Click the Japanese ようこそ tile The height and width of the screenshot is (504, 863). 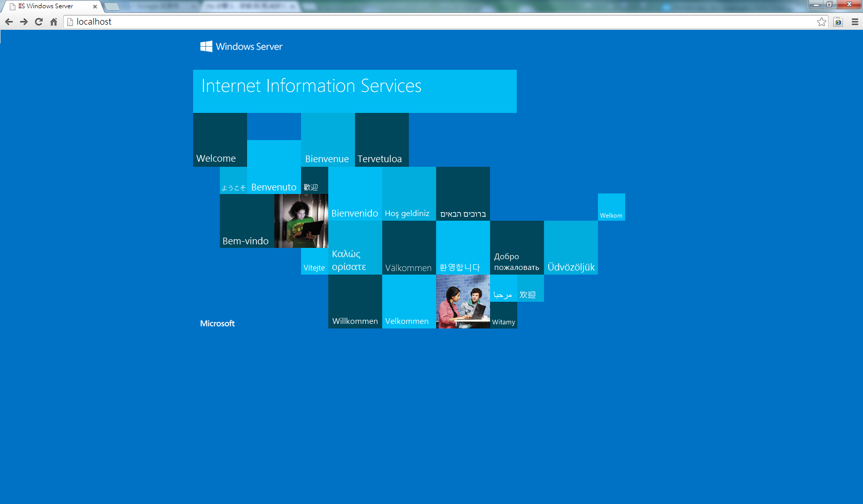[233, 180]
